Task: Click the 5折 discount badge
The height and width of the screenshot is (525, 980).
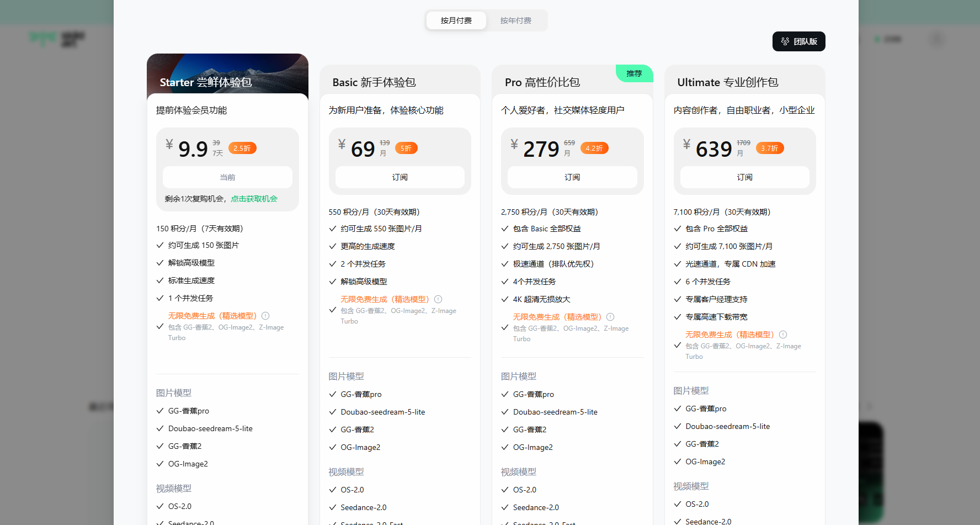Action: pyautogui.click(x=406, y=148)
